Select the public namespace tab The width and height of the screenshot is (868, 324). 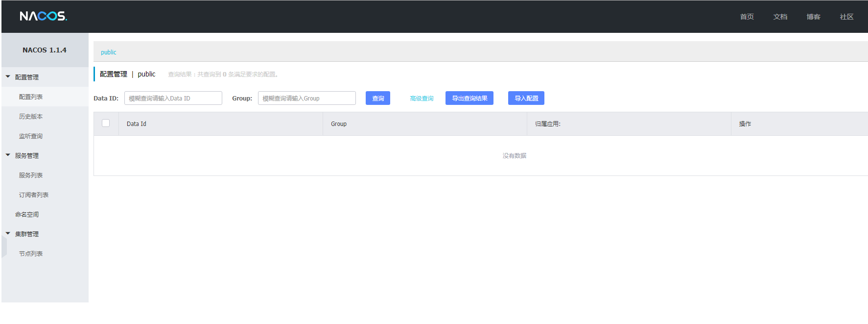[x=109, y=52]
